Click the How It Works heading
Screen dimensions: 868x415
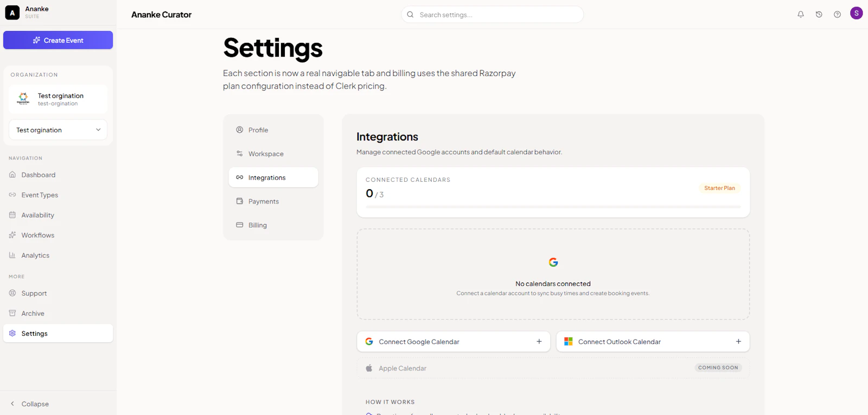pos(390,402)
